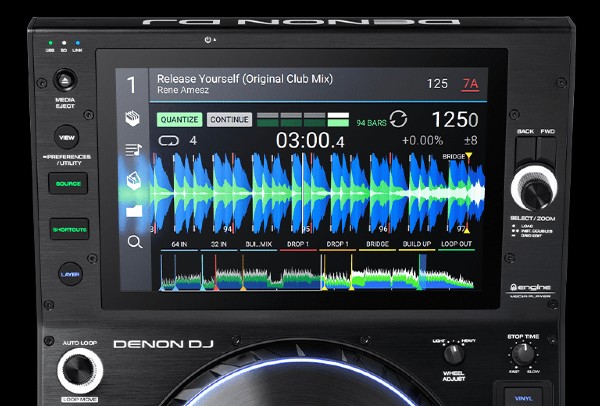Push the SHORTCUTS button

tap(69, 229)
